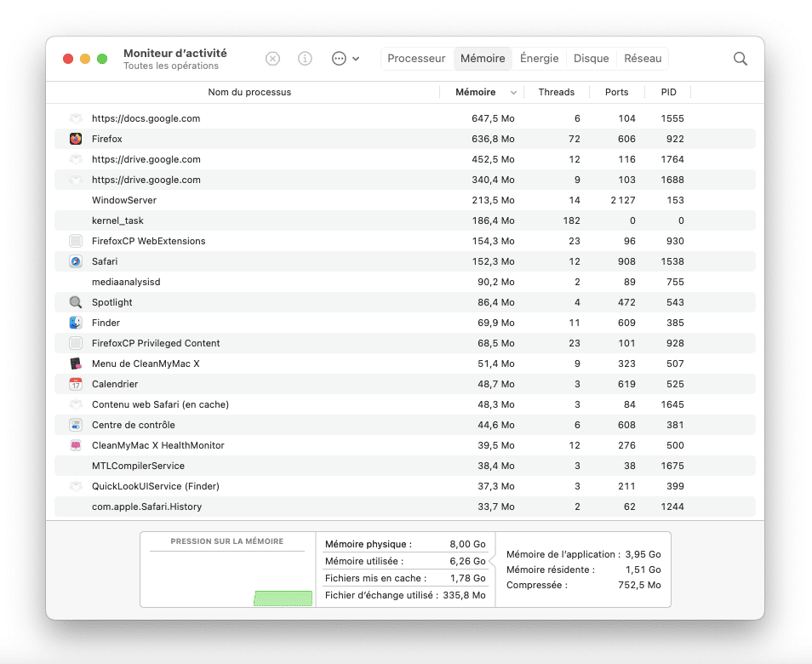Image resolution: width=812 pixels, height=664 pixels.
Task: Click the CleanMyMac X HealthMonitor icon
Action: (x=76, y=445)
